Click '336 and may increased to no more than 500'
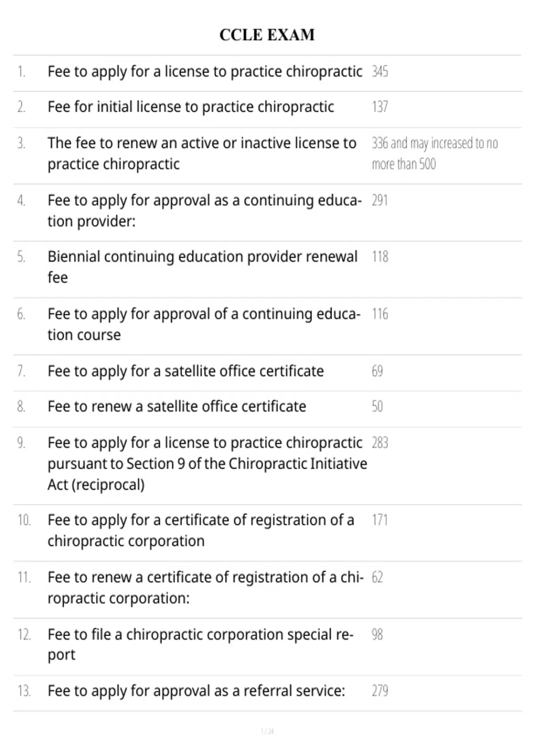534x756 pixels. click(435, 153)
